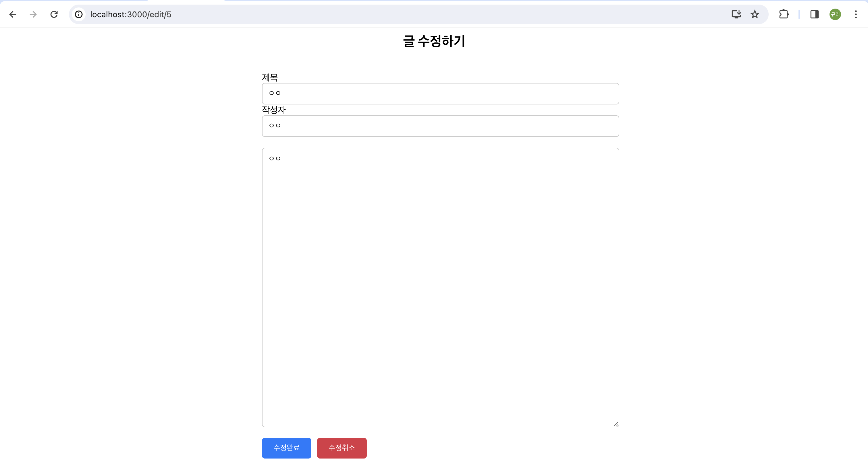Image resolution: width=868 pixels, height=470 pixels.
Task: Click inside the content textarea
Action: click(x=440, y=287)
